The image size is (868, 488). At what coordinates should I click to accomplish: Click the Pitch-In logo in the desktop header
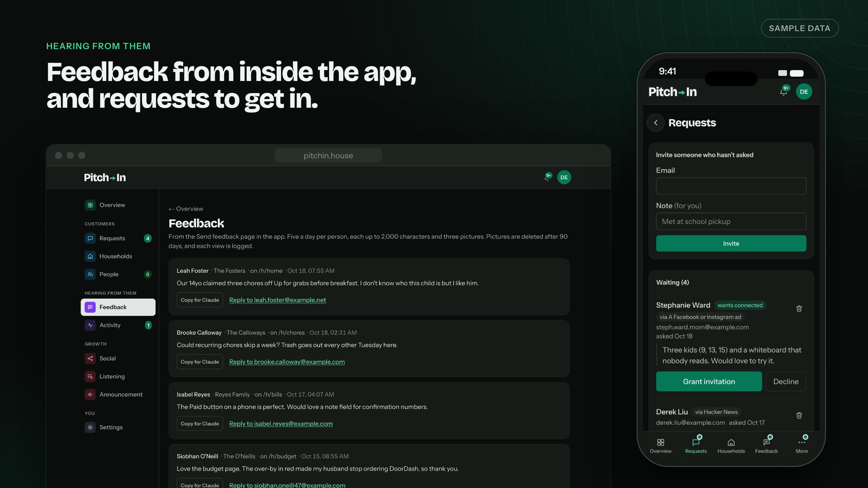tap(105, 177)
